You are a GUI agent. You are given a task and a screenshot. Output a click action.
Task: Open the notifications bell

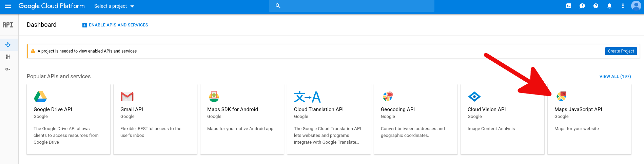(609, 6)
